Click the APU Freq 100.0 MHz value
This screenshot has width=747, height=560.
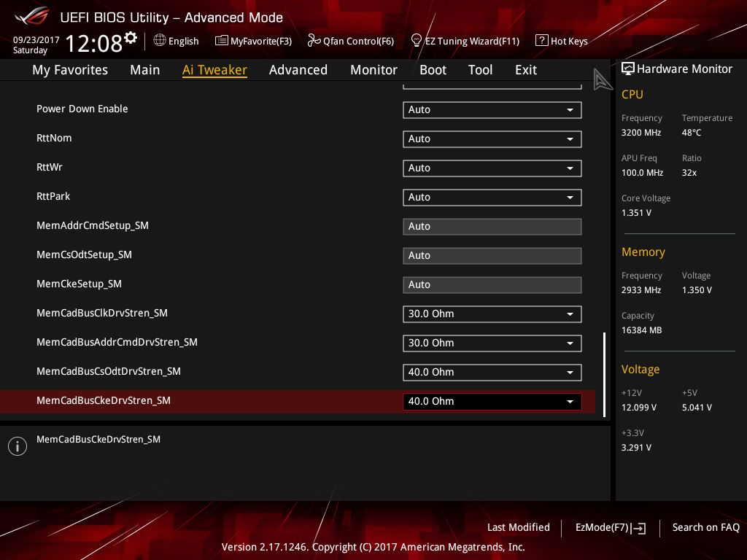click(x=642, y=173)
